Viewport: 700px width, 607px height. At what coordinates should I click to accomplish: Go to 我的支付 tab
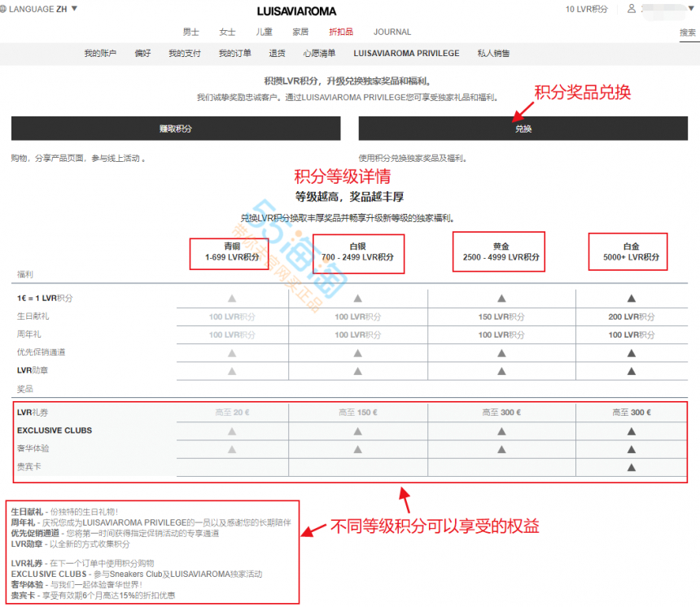[185, 54]
